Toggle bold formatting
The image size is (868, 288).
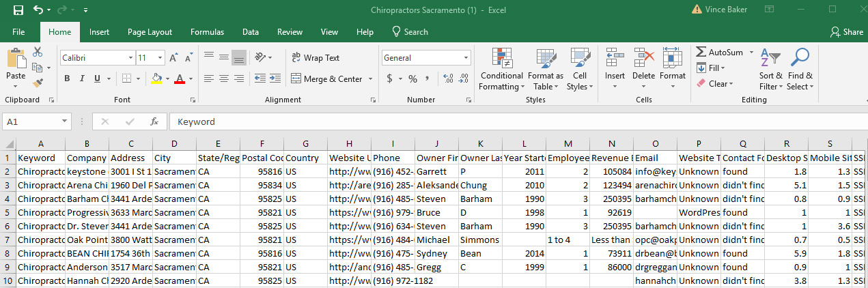coord(67,78)
